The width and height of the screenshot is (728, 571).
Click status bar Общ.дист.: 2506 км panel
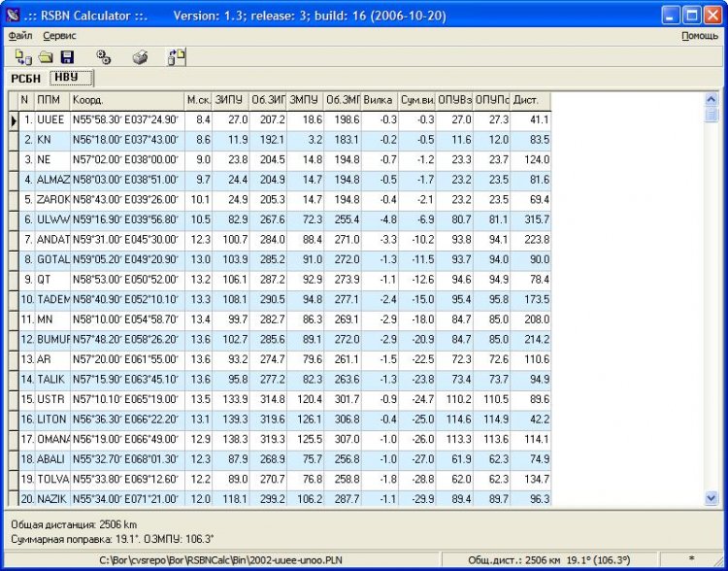coord(549,560)
